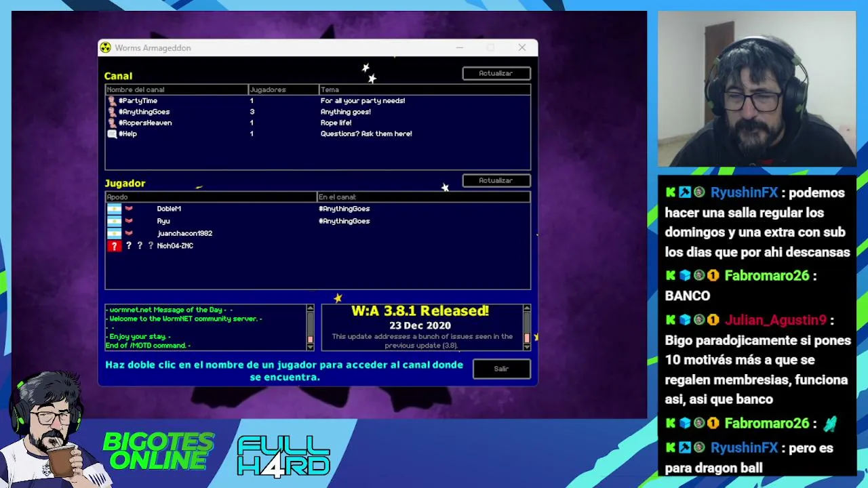The height and width of the screenshot is (488, 868).
Task: Click the Salir button to exit
Action: coord(501,369)
